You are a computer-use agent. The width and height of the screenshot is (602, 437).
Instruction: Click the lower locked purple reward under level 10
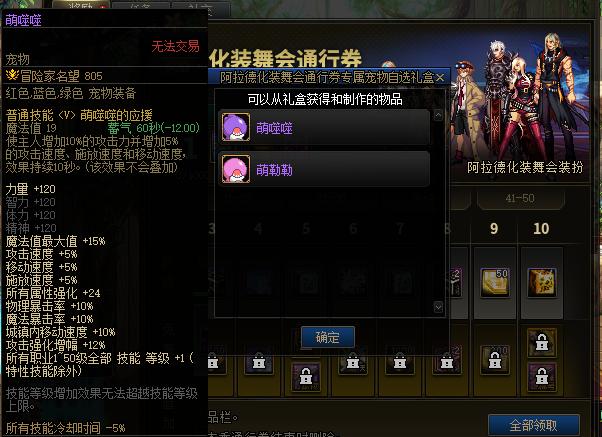tap(542, 377)
